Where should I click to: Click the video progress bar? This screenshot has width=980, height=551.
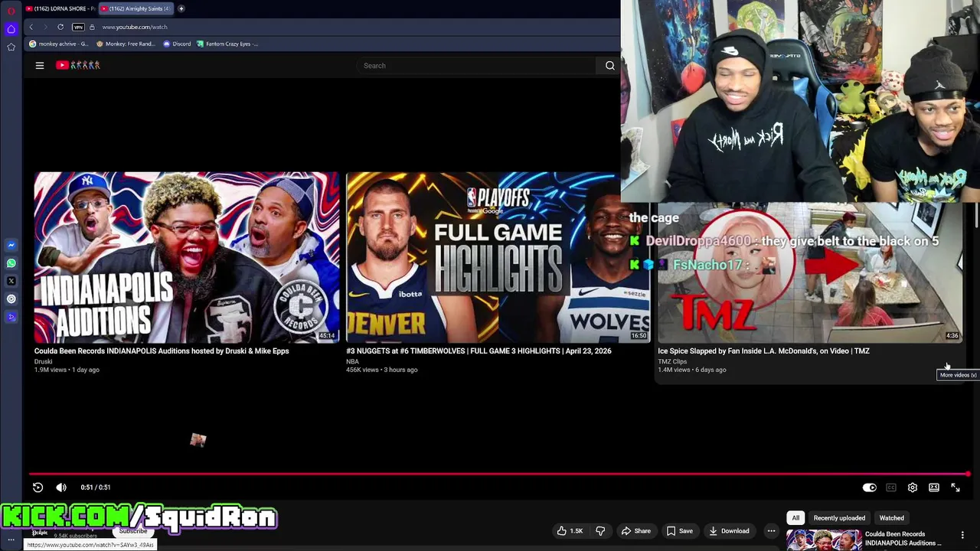point(500,474)
